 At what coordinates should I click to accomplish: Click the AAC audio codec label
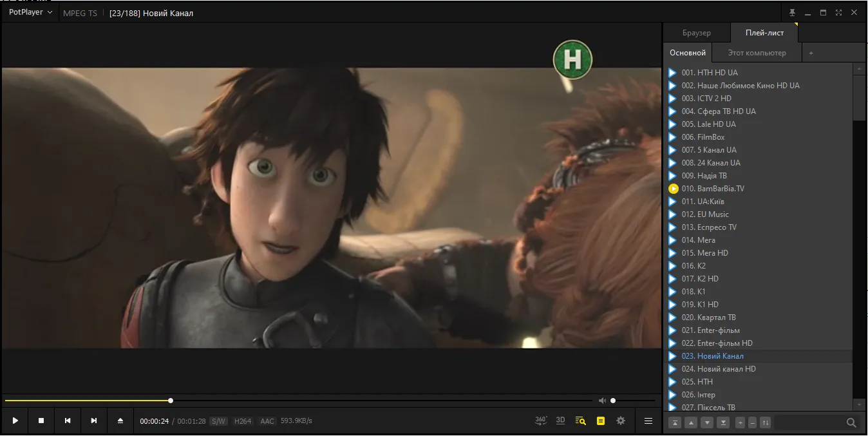coord(267,421)
